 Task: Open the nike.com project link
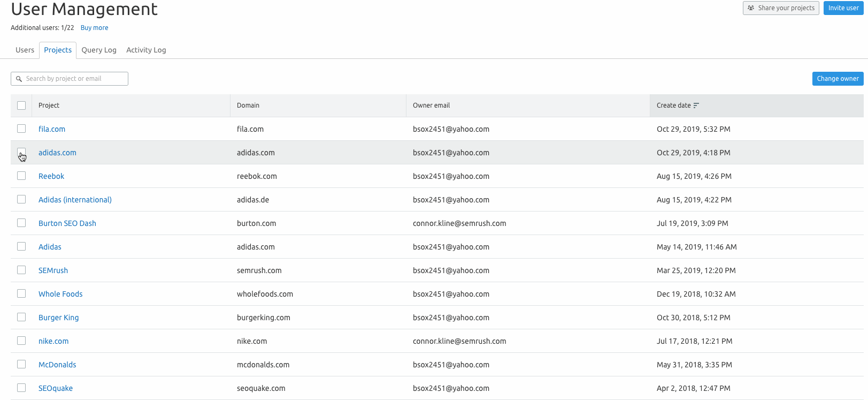click(53, 341)
